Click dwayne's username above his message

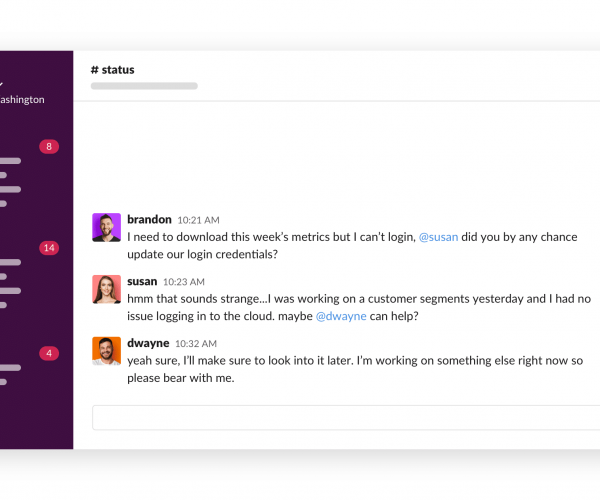click(148, 343)
